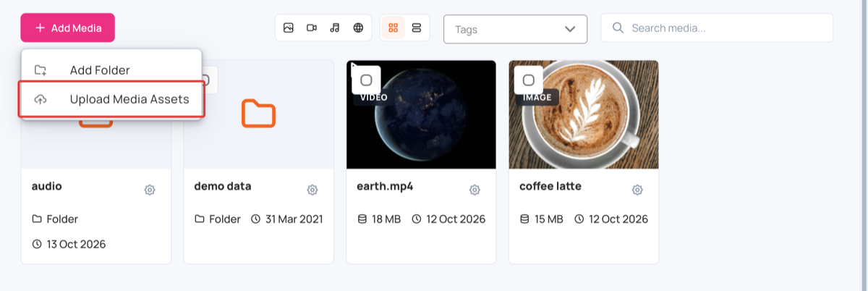
Task: Click the demo data folder name
Action: [223, 186]
